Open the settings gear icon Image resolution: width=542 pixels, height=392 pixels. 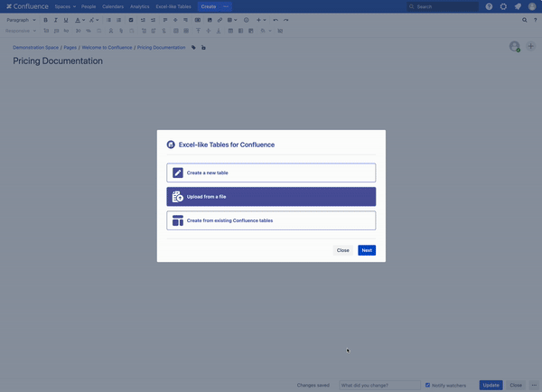503,6
